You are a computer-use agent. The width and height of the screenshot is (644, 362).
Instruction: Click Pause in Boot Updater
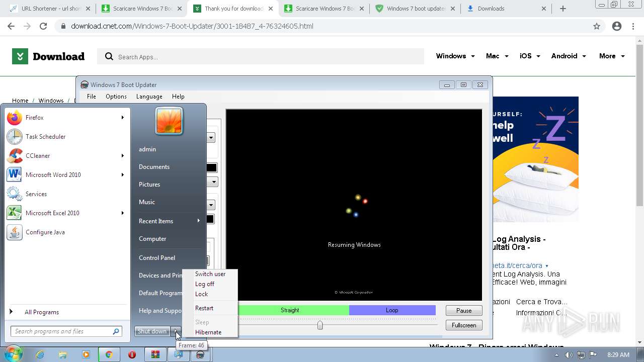[x=464, y=311]
